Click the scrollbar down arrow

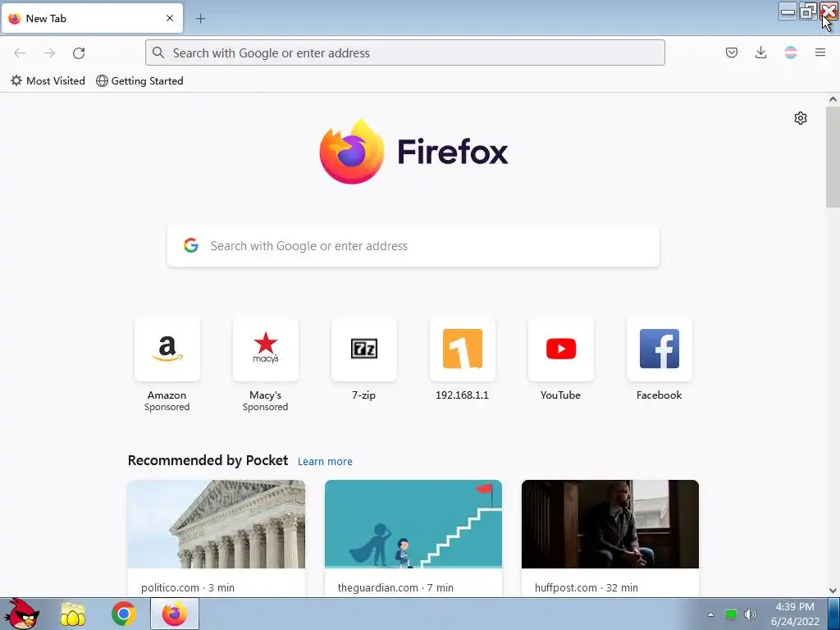pyautogui.click(x=833, y=591)
